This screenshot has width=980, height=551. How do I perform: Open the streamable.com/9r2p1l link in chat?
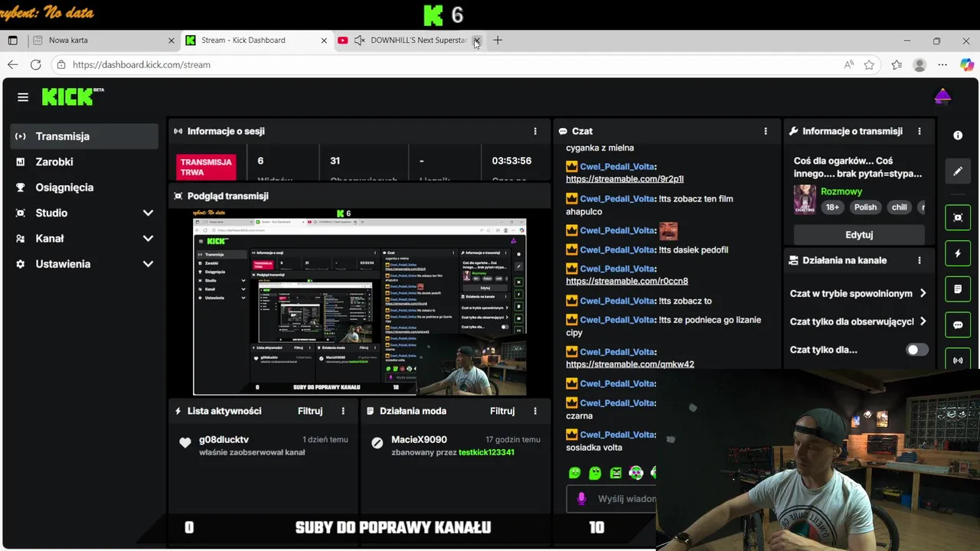[x=625, y=179]
